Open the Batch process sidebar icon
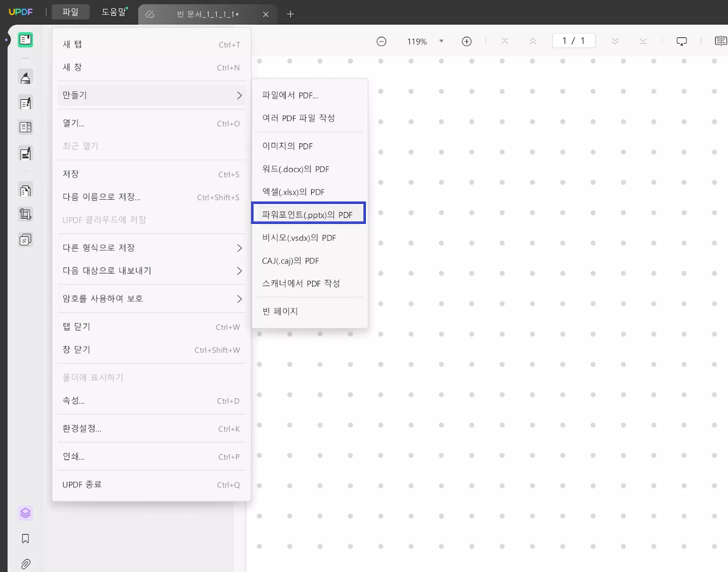The width and height of the screenshot is (728, 572). click(25, 239)
